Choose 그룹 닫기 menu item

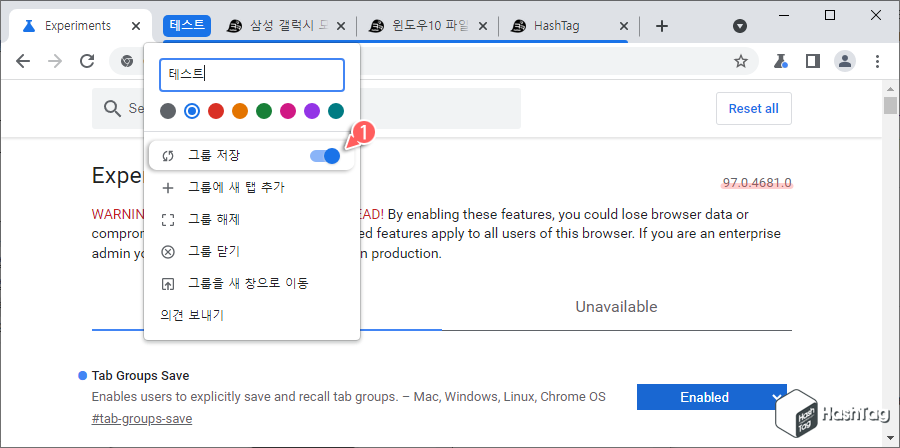[251, 252]
